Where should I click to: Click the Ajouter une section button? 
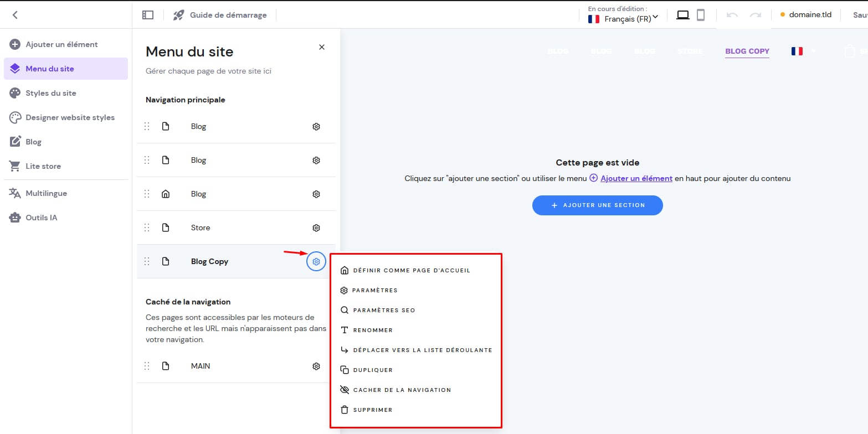[597, 205]
